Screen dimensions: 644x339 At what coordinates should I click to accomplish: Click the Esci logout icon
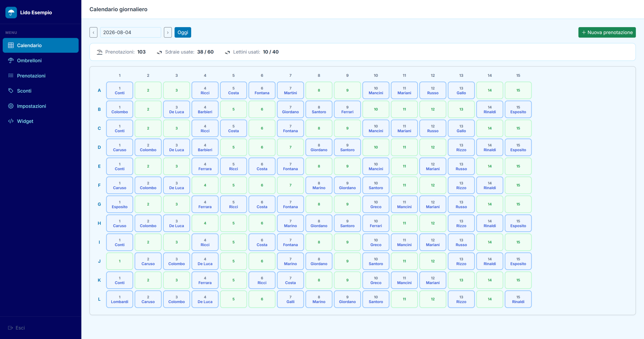(10, 328)
